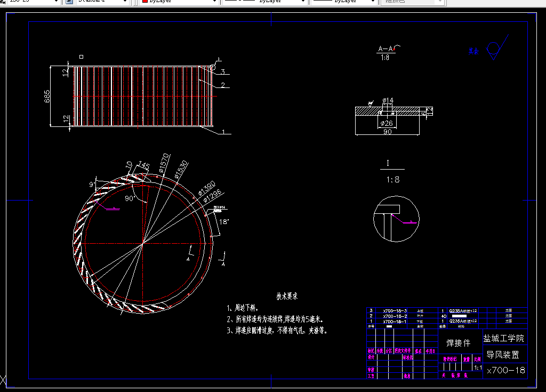Select the 1:1 scale in title block

pos(478,367)
